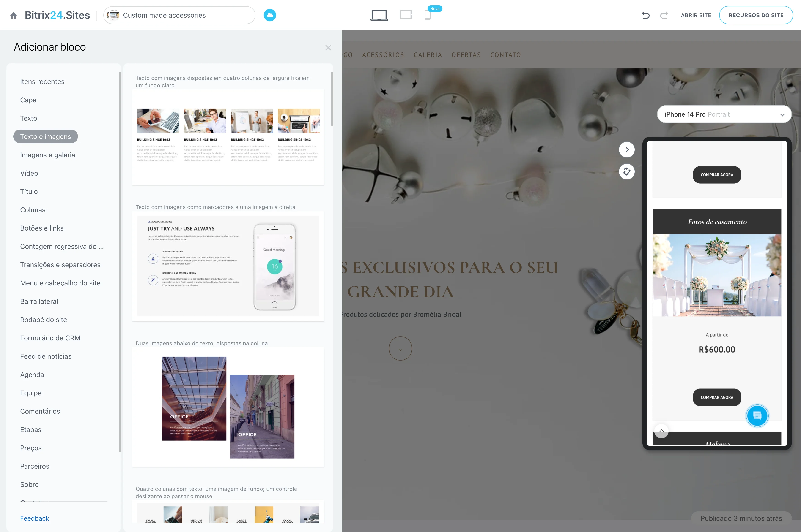Open Formulário de CRM category
The width and height of the screenshot is (801, 532).
50,338
